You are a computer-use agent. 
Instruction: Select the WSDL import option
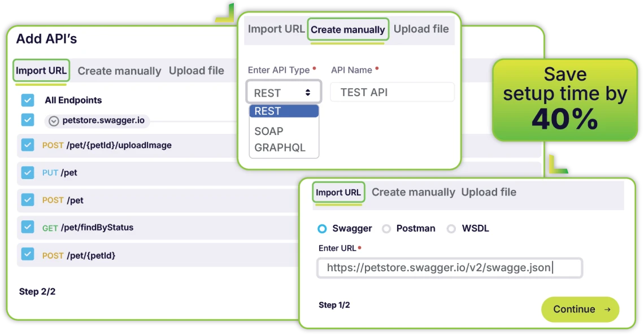coord(451,229)
